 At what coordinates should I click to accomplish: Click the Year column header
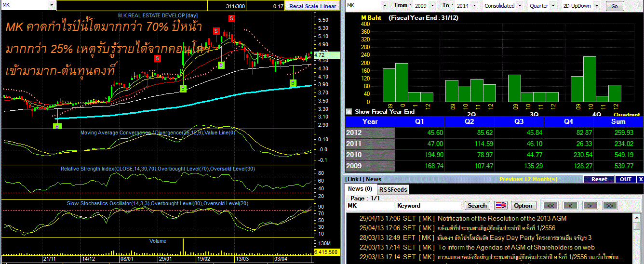point(370,122)
